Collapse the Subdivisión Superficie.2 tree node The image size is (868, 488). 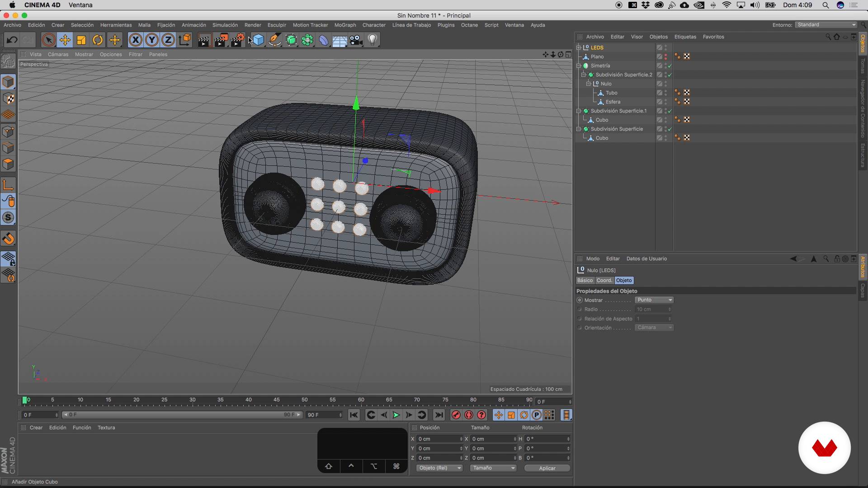tap(583, 75)
